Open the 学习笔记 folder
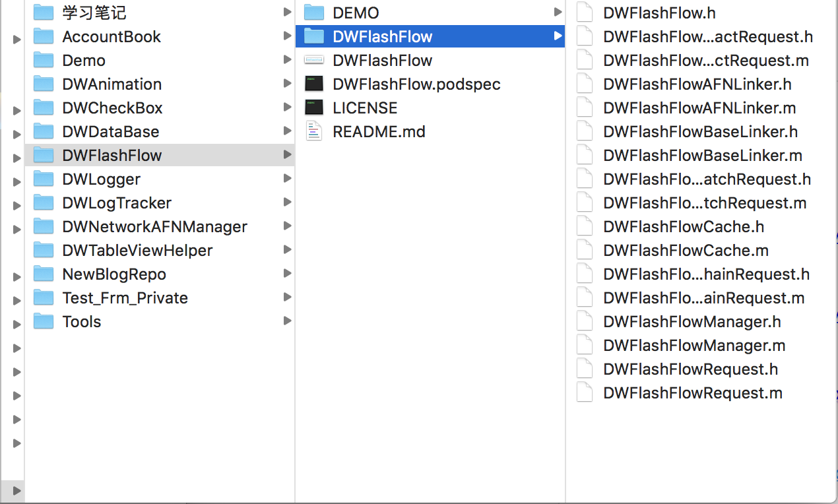 [x=94, y=13]
